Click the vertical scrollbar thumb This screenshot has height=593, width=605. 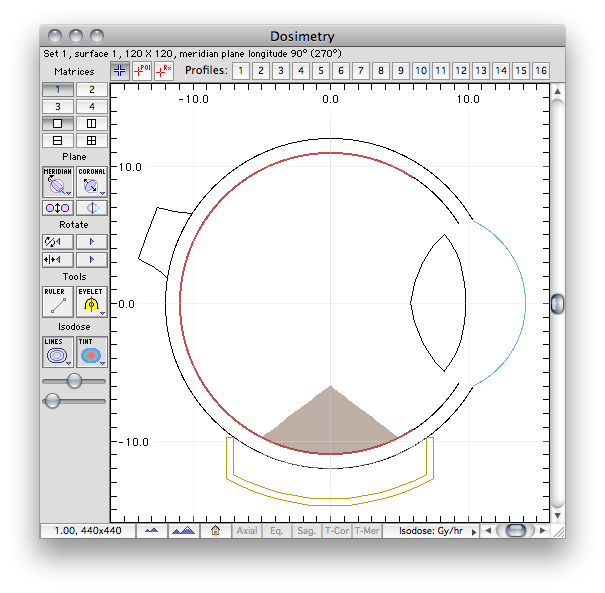pos(557,304)
